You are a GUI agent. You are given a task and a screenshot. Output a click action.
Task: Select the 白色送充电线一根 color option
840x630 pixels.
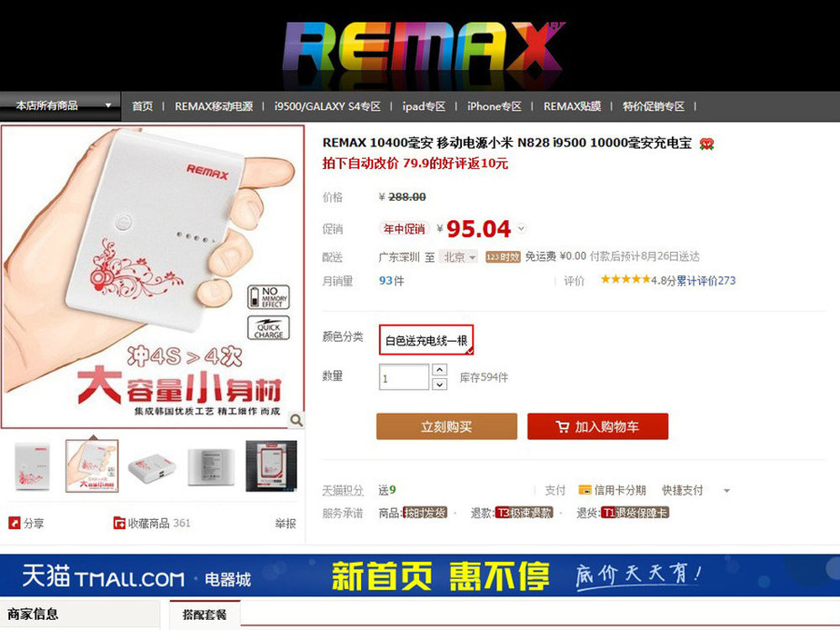pos(427,339)
